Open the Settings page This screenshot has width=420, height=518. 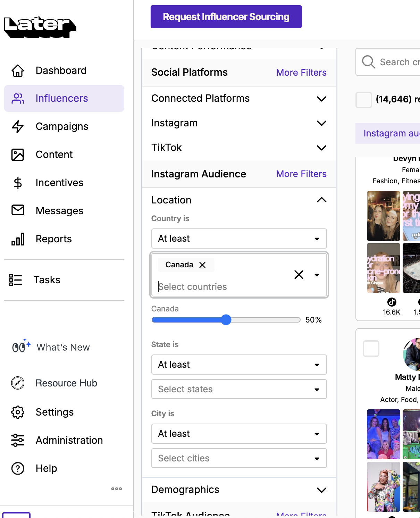coord(54,412)
